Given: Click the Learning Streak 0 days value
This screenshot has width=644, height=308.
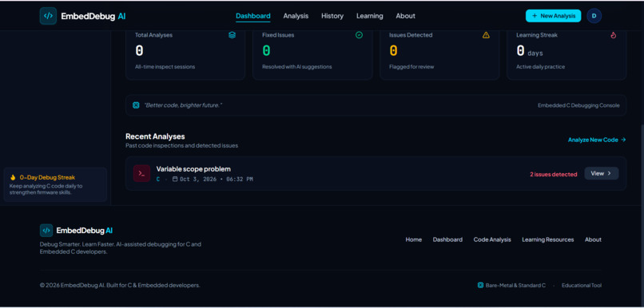Looking at the screenshot, I should 530,51.
